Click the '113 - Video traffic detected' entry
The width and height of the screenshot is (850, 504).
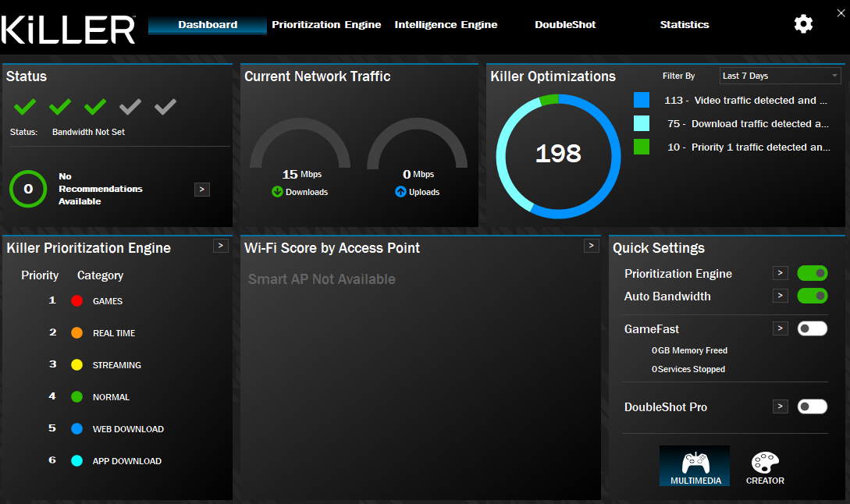coord(746,101)
